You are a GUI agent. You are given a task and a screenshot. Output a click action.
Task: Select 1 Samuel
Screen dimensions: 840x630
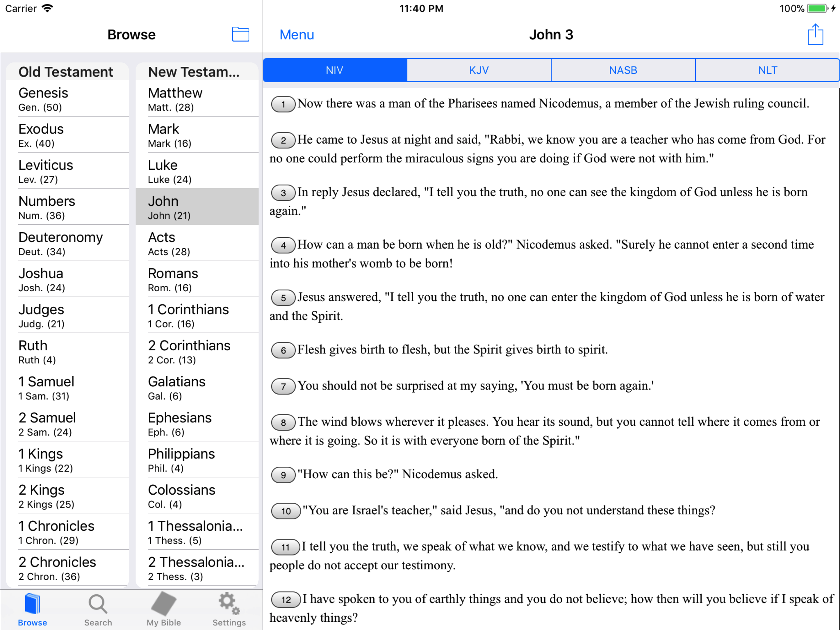(68, 387)
